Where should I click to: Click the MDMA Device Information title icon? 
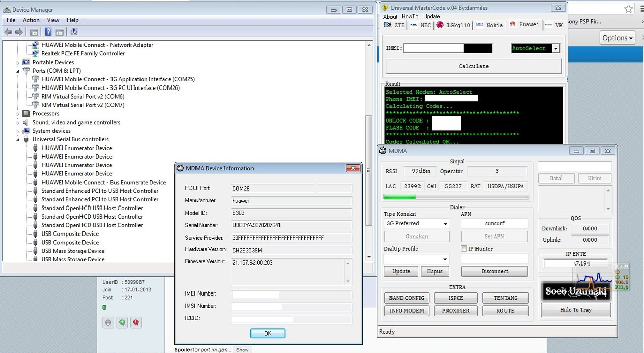pyautogui.click(x=180, y=168)
